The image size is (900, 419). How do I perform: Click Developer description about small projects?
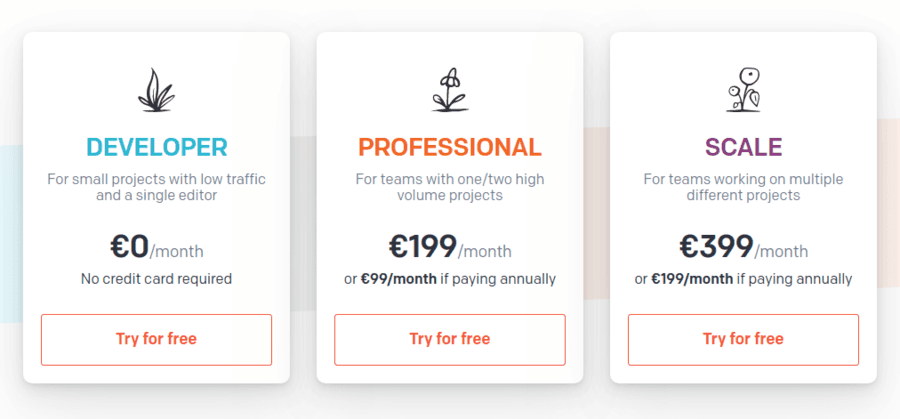[157, 187]
